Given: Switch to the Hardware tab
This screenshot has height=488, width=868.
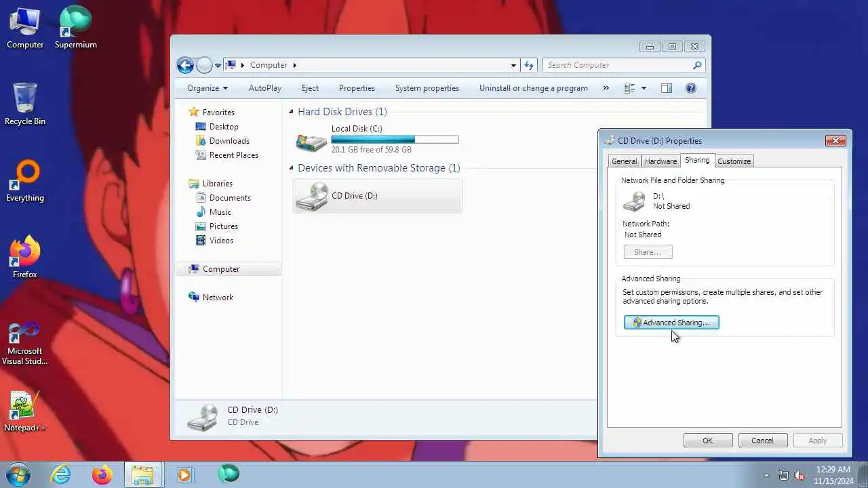Looking at the screenshot, I should [660, 161].
